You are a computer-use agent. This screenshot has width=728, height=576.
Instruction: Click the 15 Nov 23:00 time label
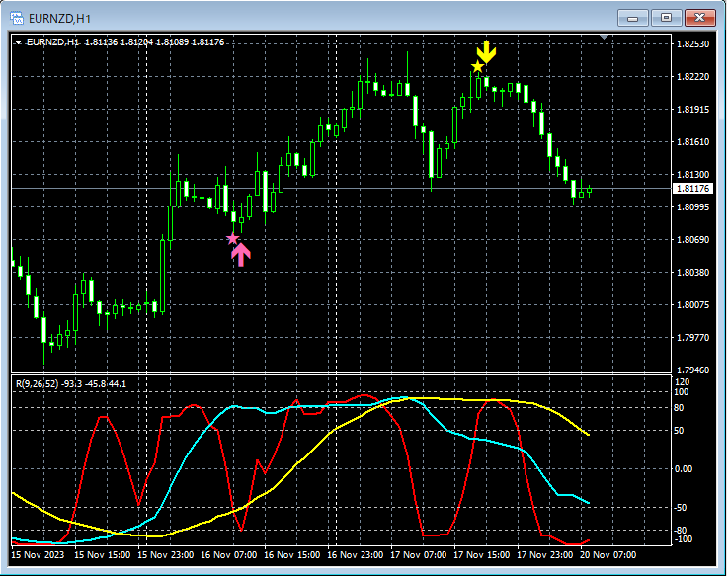coord(166,555)
